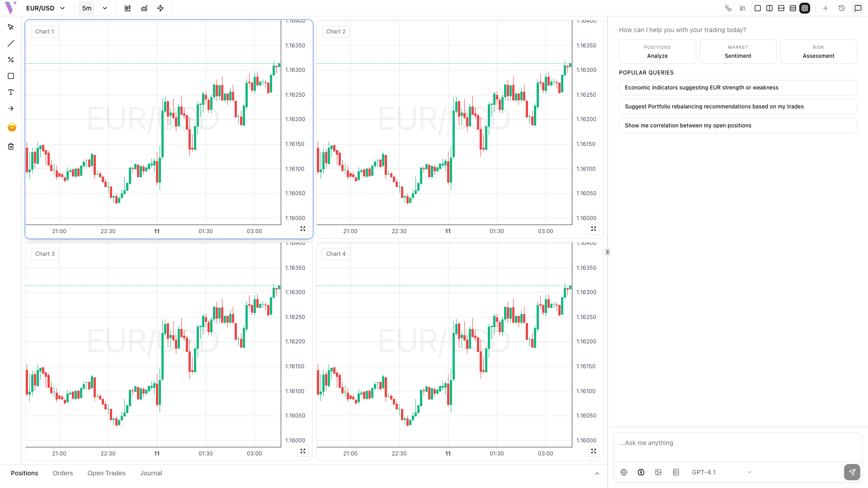Open the 5m timeframe dropdown

(x=94, y=8)
